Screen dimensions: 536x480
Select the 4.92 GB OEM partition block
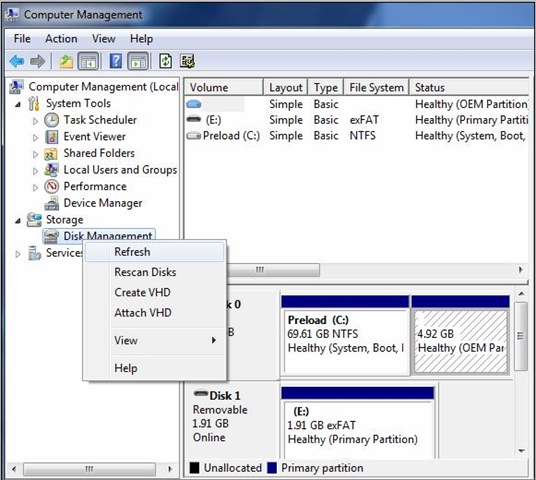click(460, 335)
